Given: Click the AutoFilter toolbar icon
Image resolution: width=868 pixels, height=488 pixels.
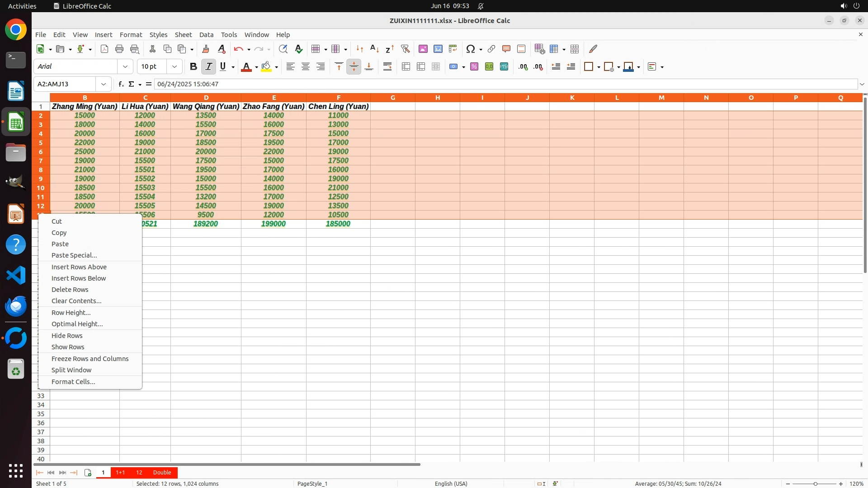Looking at the screenshot, I should click(x=405, y=49).
